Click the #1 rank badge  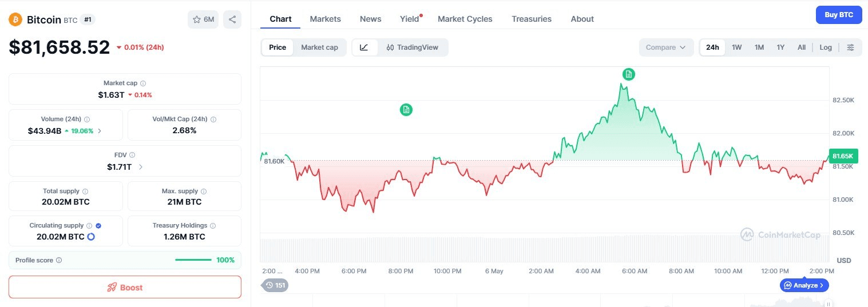(88, 19)
